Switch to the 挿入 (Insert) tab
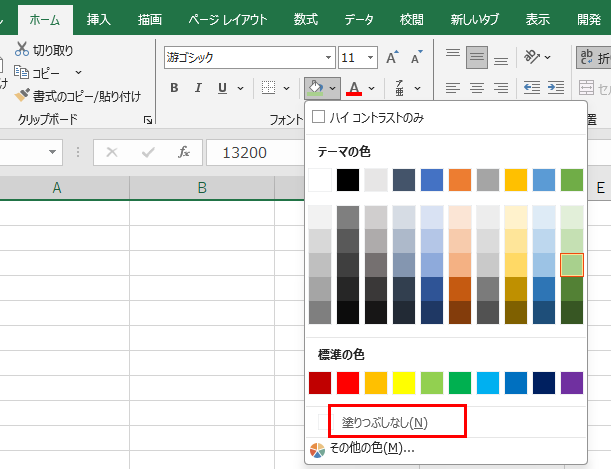611x469 pixels. coord(99,19)
